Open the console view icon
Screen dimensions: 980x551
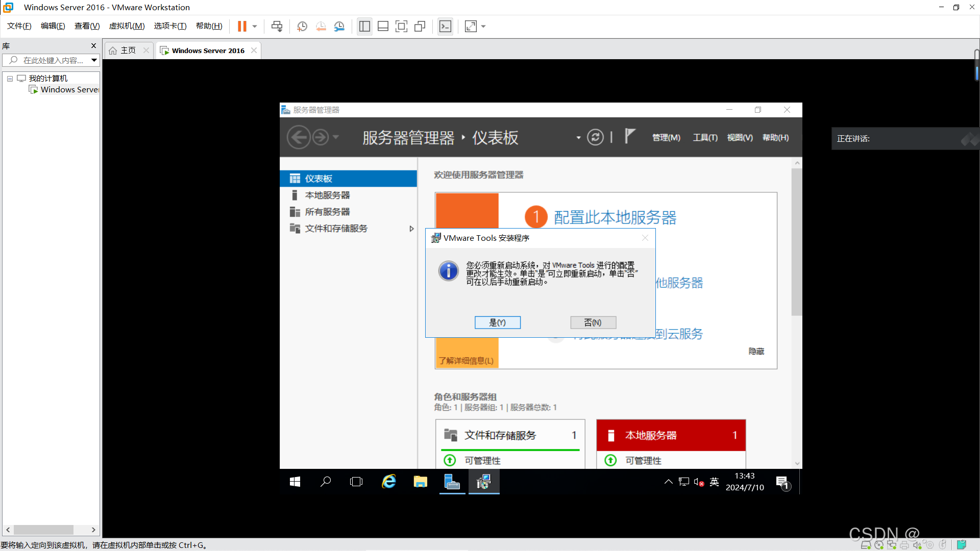click(445, 26)
